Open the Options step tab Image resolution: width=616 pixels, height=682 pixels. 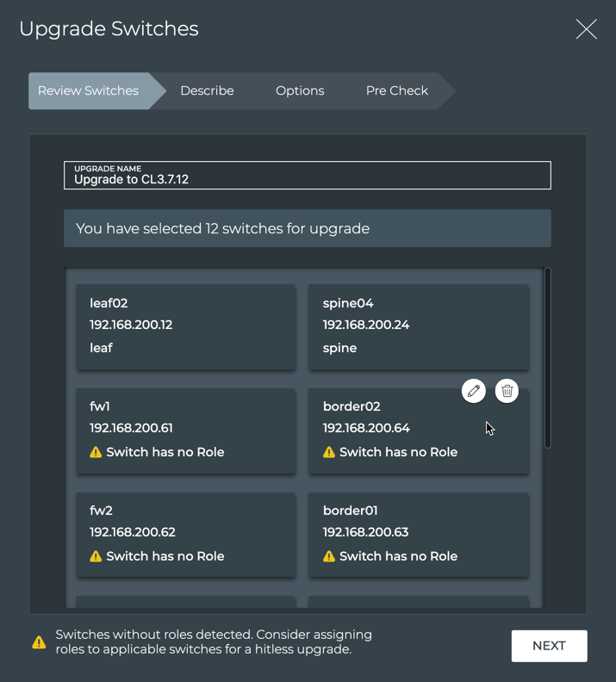(x=300, y=90)
